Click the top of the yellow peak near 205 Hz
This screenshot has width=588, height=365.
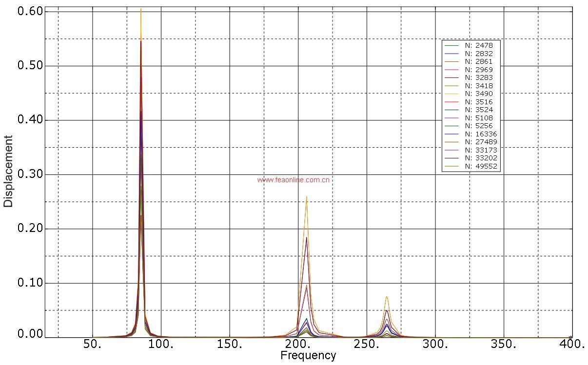click(x=306, y=197)
